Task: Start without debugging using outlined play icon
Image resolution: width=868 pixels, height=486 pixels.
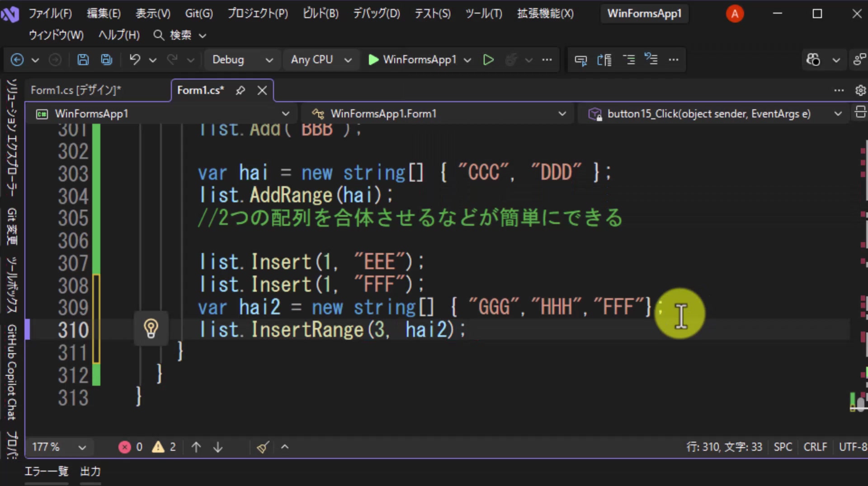Action: [x=488, y=60]
